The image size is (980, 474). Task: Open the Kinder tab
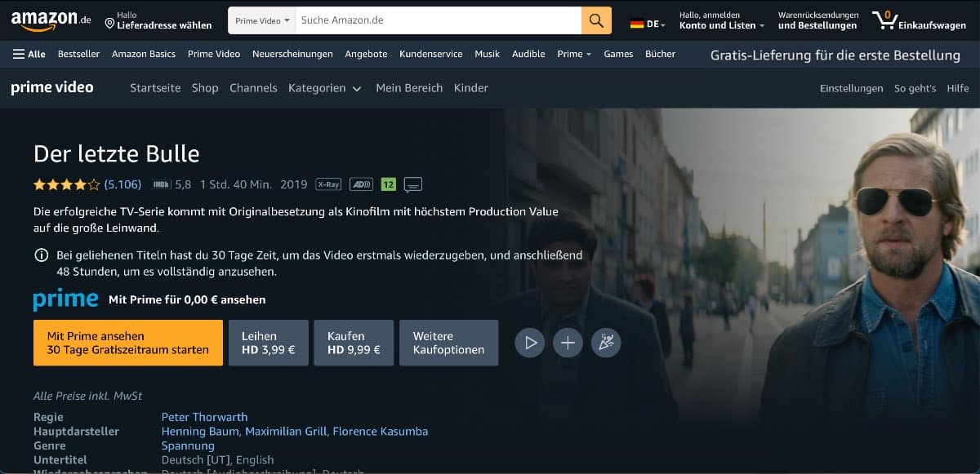coord(471,88)
